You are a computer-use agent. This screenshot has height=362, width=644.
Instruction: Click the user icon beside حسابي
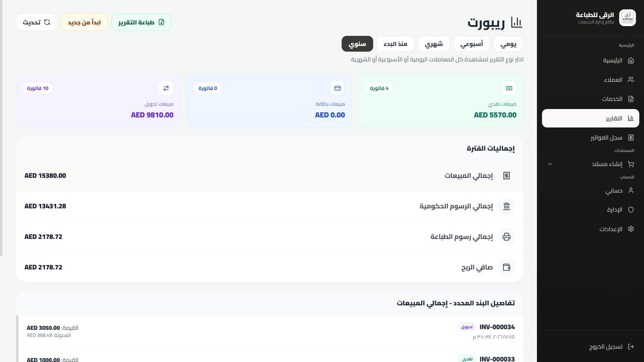631,190
